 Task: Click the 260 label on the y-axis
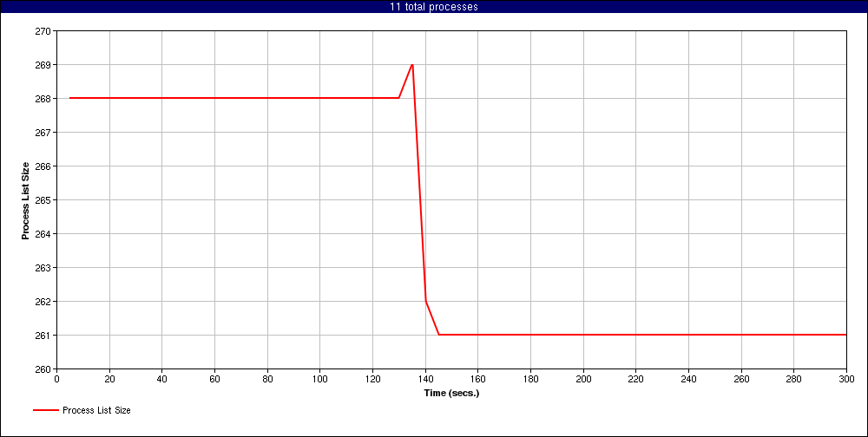point(43,369)
